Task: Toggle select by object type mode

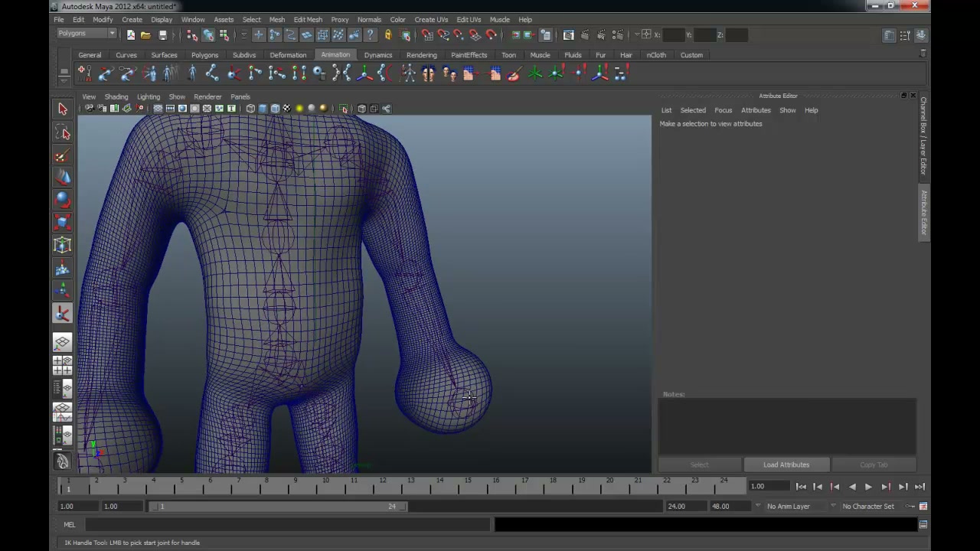Action: click(x=208, y=34)
